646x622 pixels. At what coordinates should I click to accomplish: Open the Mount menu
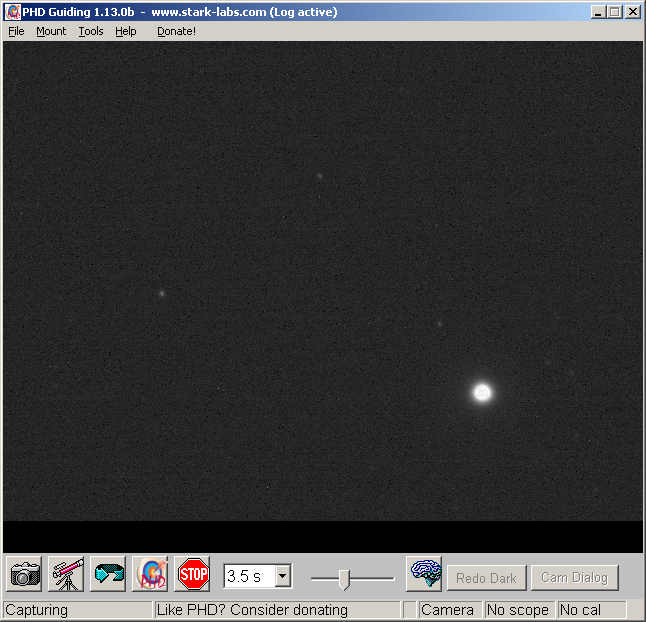click(51, 31)
